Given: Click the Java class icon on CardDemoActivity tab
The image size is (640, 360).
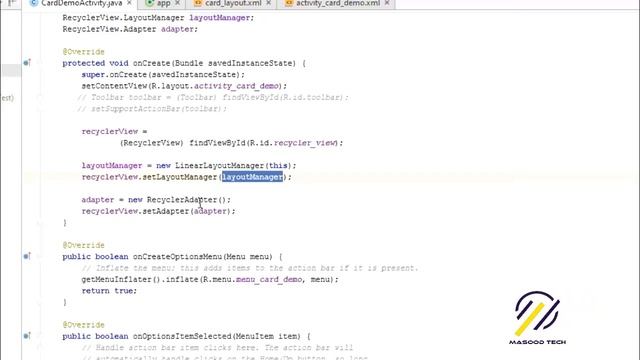Looking at the screenshot, I should point(34,3).
